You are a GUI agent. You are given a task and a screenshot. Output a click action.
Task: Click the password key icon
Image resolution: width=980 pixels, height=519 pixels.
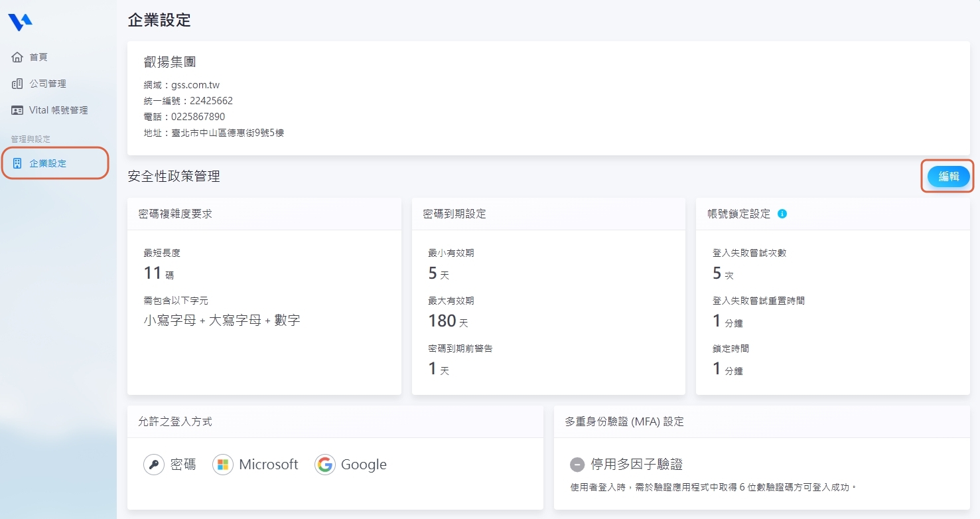[x=154, y=465]
